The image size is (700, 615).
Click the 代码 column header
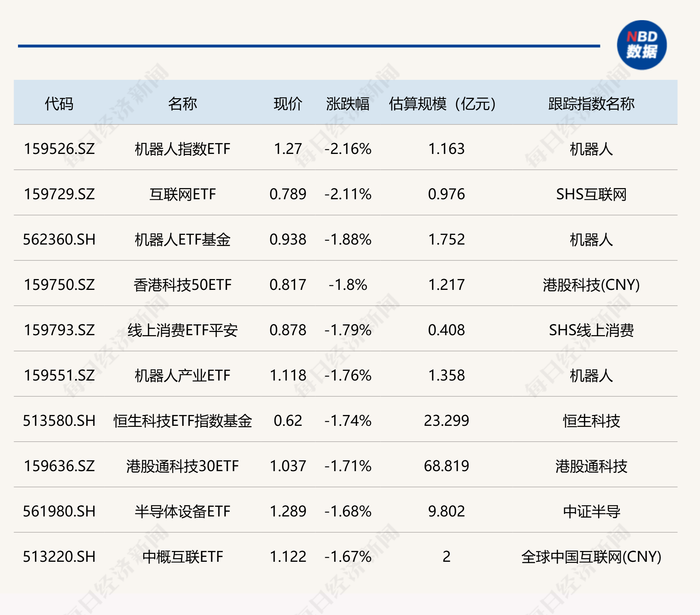(59, 104)
